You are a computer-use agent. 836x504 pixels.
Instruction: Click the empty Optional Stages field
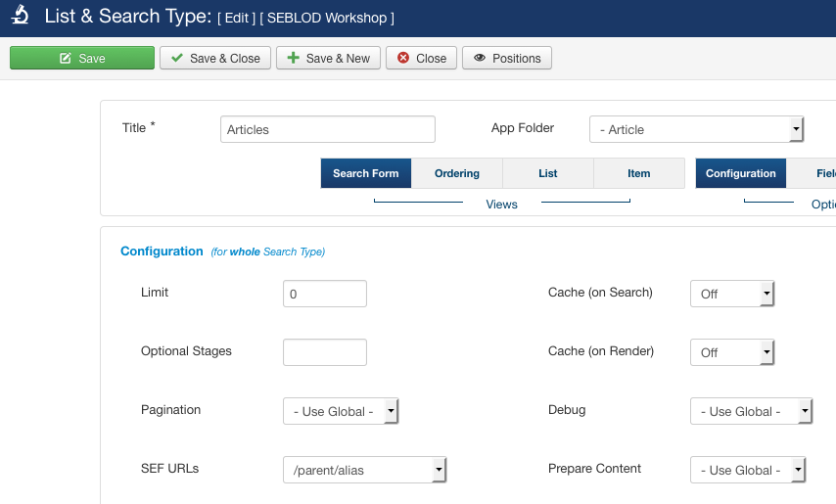[x=325, y=352]
